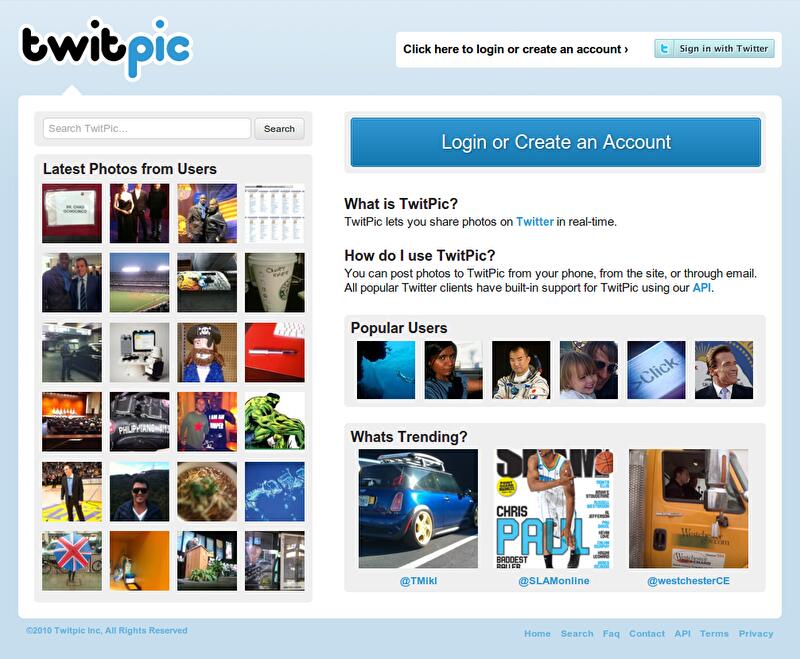Visit the @westchesterCE profile link
This screenshot has width=800, height=659.
tap(688, 581)
